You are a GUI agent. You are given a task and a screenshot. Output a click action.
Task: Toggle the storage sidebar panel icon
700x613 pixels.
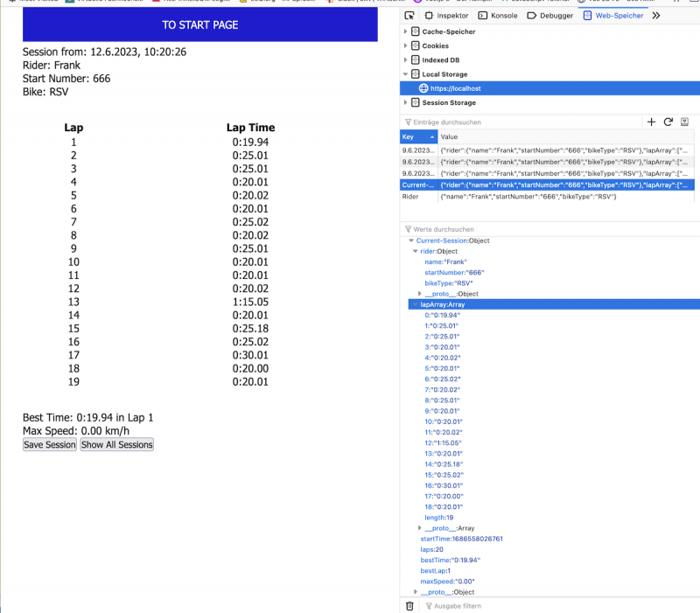[x=684, y=122]
